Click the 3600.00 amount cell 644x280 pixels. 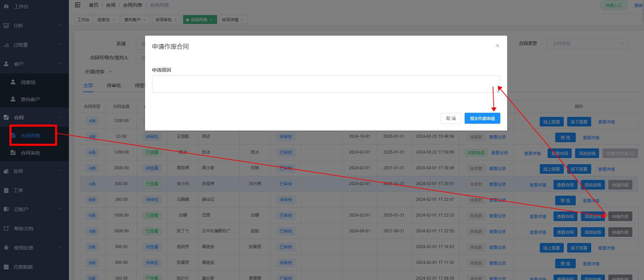(x=121, y=231)
